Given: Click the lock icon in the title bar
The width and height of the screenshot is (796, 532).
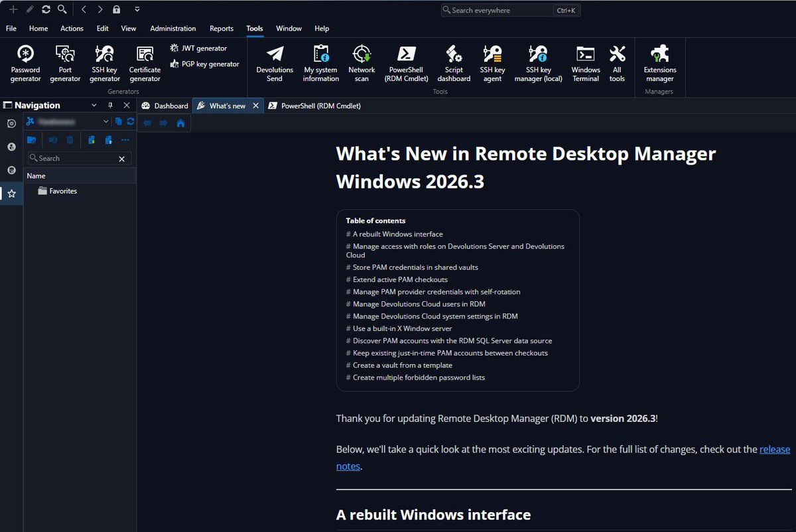Looking at the screenshot, I should tap(117, 9).
